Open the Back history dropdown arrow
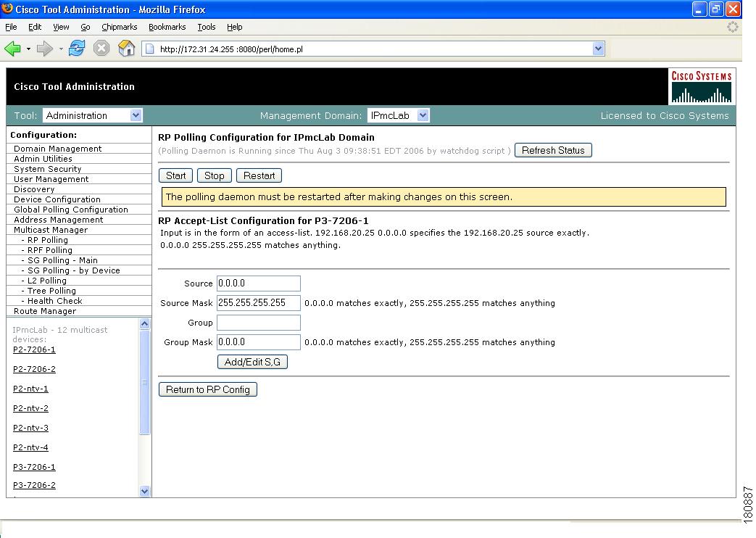 28,49
